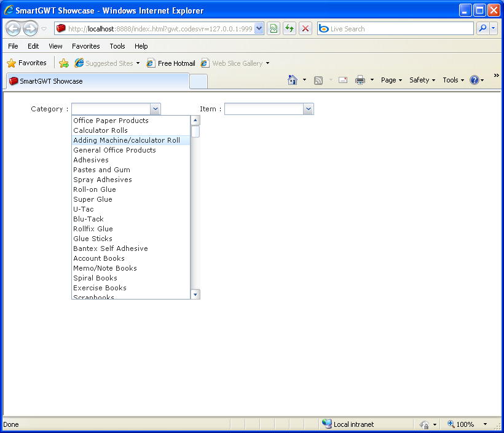Click the Print icon
This screenshot has height=433, width=504.
(x=360, y=80)
